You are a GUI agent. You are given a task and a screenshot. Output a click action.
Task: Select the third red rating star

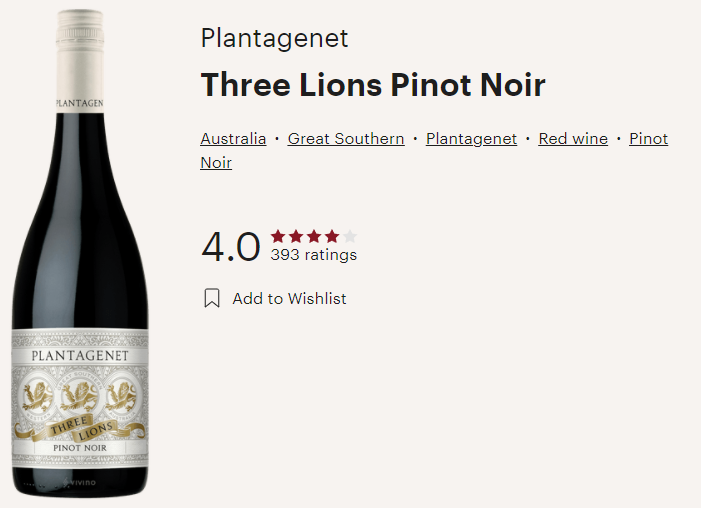coord(314,236)
